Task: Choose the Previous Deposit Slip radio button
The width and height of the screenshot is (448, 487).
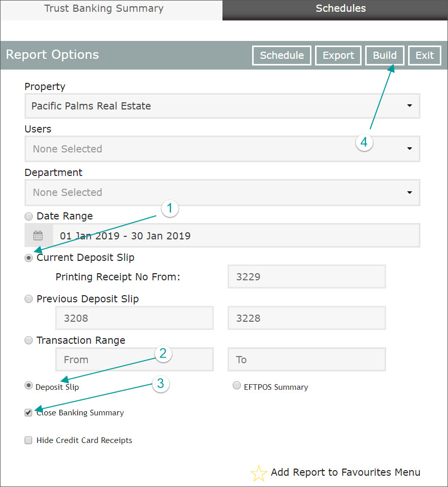Action: click(x=29, y=299)
